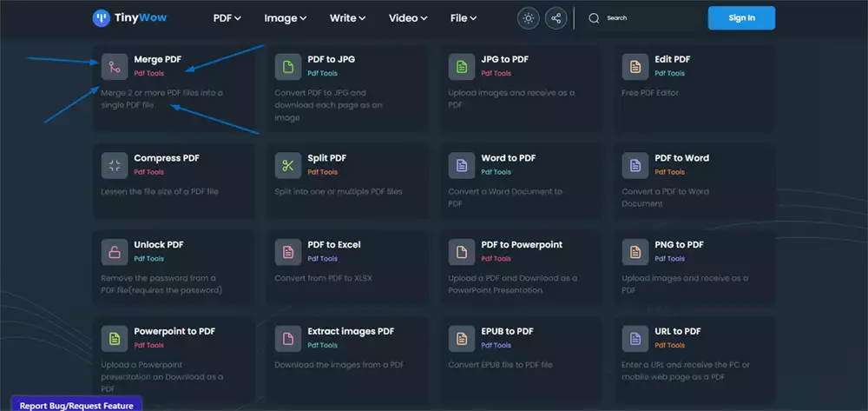The width and height of the screenshot is (868, 411).
Task: Open the PDF to JPG tool icon
Action: click(288, 67)
